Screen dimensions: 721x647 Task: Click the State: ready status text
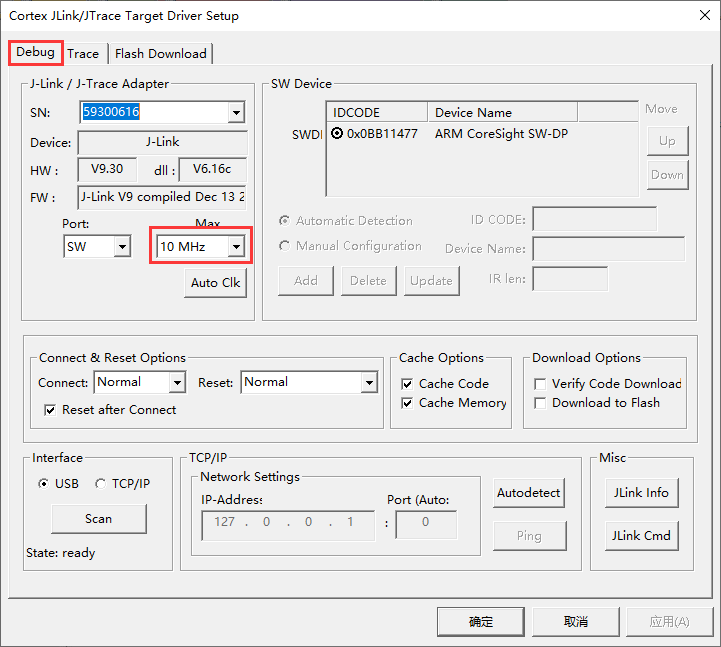(x=61, y=553)
